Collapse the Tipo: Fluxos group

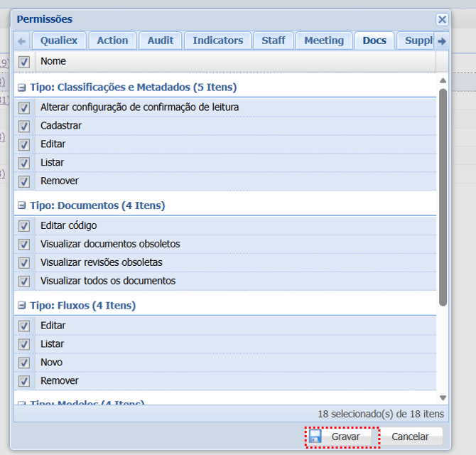coord(23,306)
